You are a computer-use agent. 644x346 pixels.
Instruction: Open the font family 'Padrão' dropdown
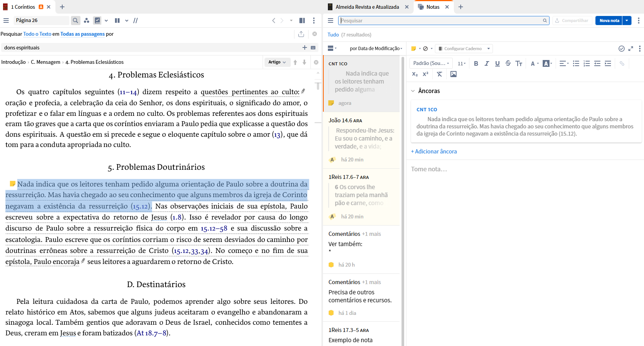pos(431,63)
